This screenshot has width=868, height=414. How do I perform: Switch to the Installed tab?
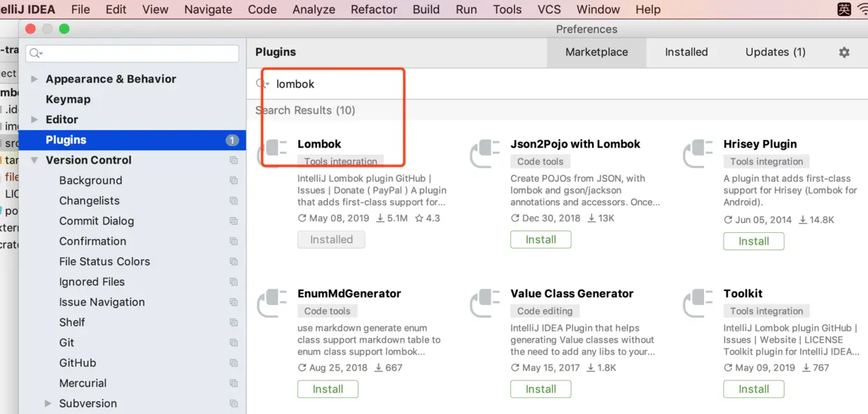(686, 52)
